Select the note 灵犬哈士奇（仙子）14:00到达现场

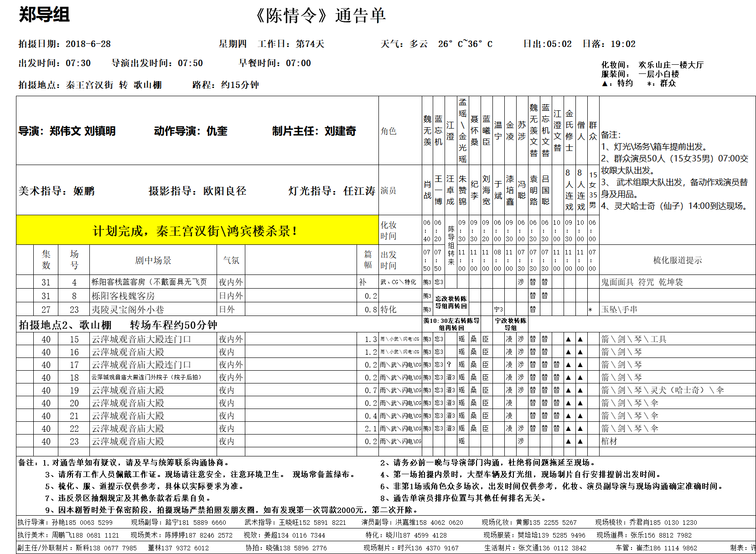tap(675, 206)
